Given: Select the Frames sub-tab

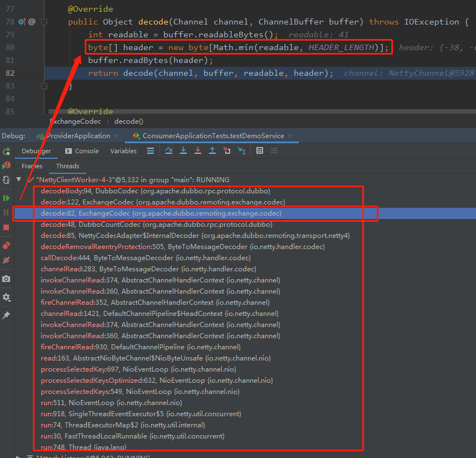Looking at the screenshot, I should 32,166.
